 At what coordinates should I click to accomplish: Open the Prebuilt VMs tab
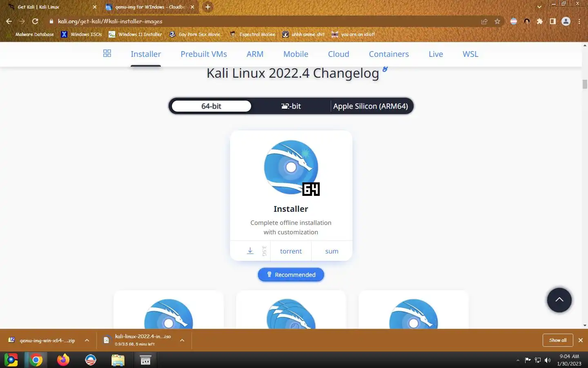point(204,54)
